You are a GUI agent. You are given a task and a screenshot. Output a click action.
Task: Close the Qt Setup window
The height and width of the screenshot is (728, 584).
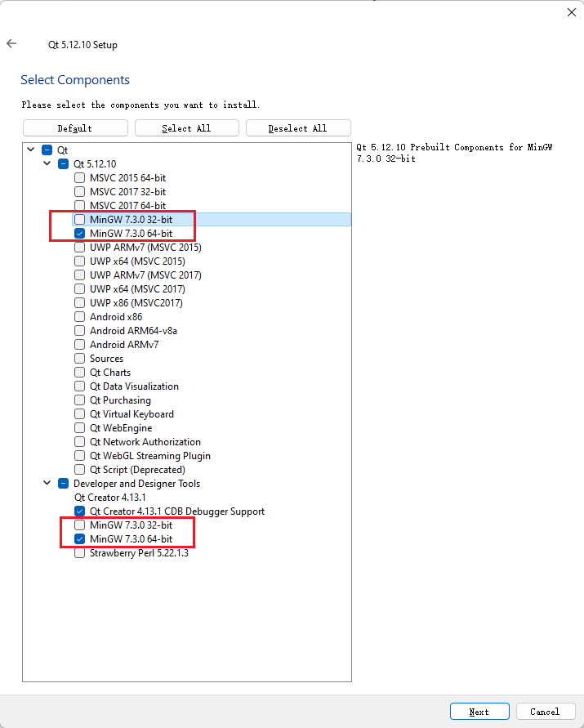572,12
